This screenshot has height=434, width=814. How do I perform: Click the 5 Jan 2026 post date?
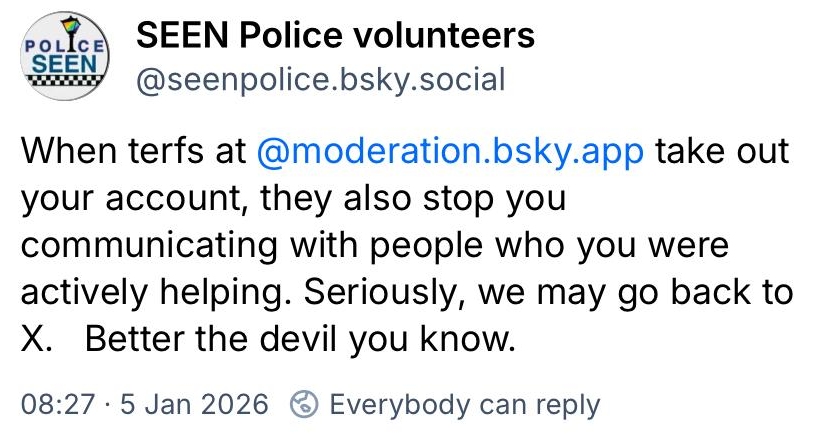click(194, 405)
